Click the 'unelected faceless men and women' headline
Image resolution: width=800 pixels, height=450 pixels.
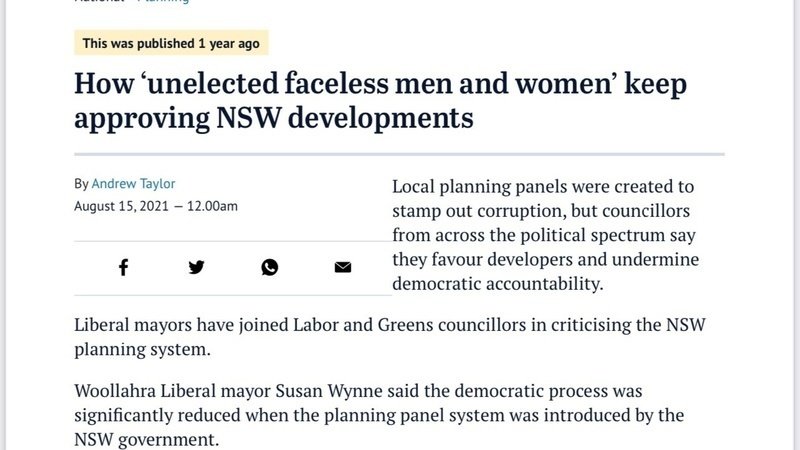tap(380, 84)
